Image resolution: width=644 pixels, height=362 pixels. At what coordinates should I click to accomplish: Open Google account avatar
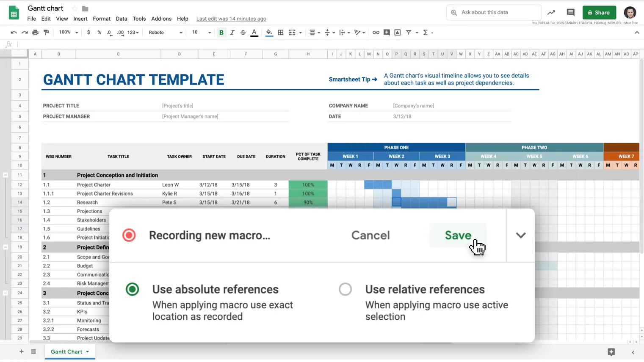point(630,13)
